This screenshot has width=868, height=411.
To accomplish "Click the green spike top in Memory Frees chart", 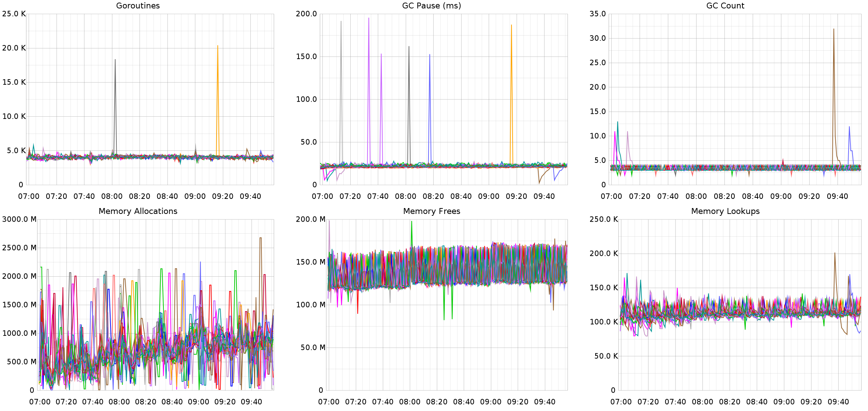I will (x=412, y=222).
